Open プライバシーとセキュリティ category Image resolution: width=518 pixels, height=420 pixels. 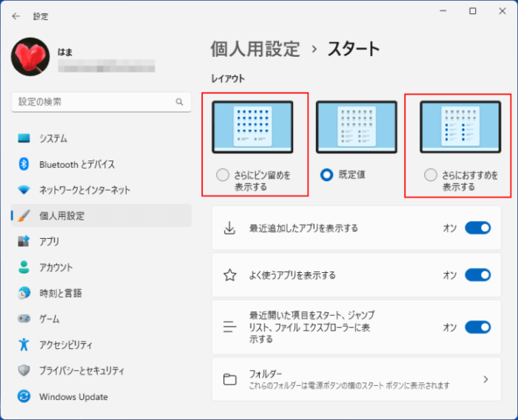pos(101,370)
